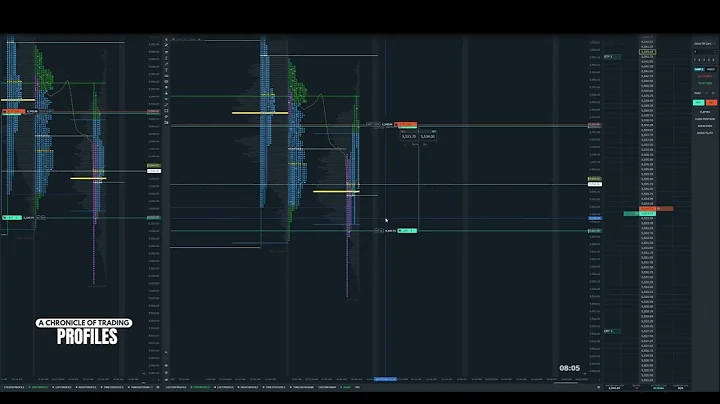Choose preset quantity 1 button
This screenshot has height=404, width=720.
[695, 60]
